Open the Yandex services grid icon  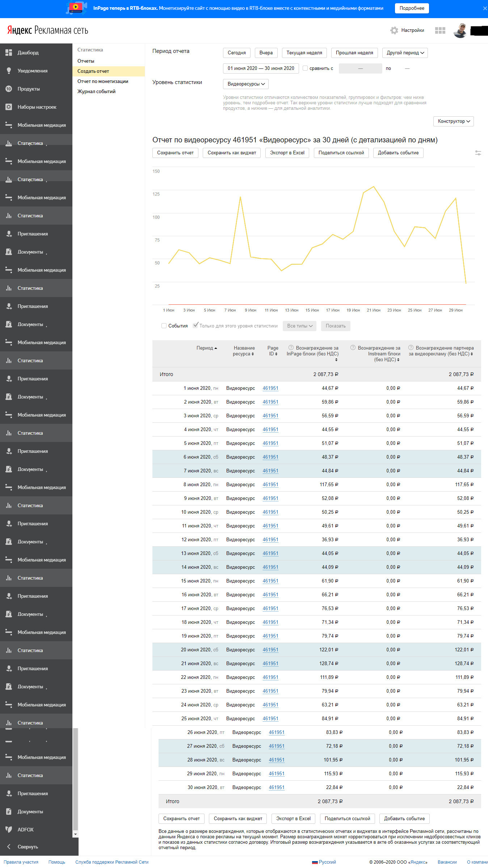tap(440, 30)
